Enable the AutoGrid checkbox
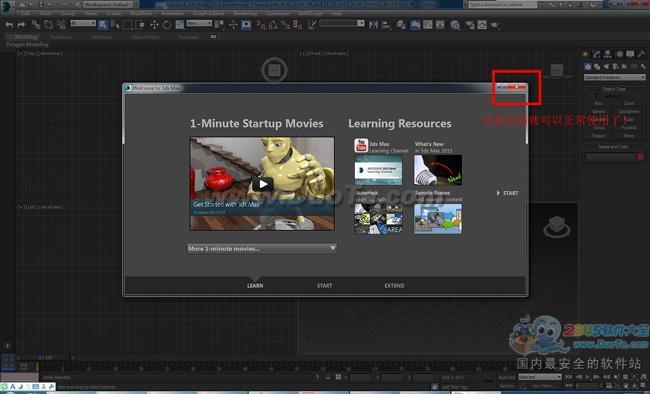 (598, 95)
